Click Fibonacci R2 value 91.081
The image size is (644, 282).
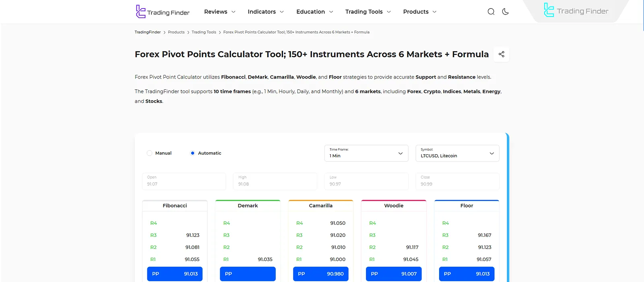pos(192,247)
